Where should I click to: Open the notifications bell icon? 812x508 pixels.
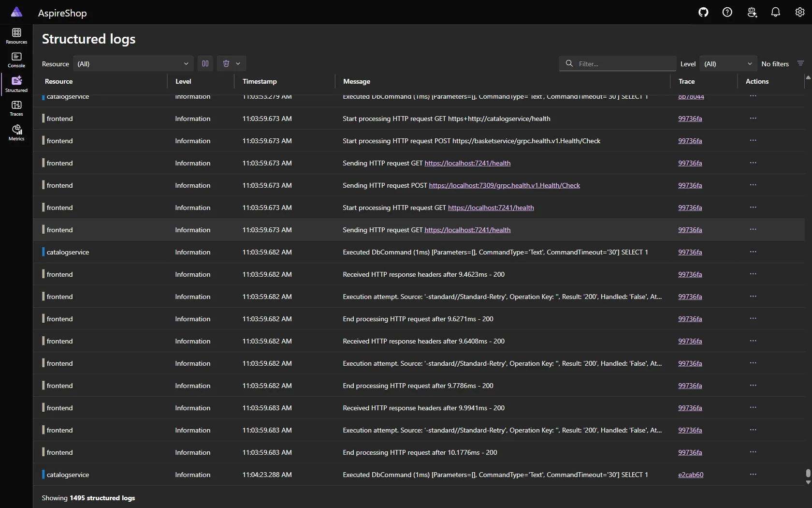(776, 13)
